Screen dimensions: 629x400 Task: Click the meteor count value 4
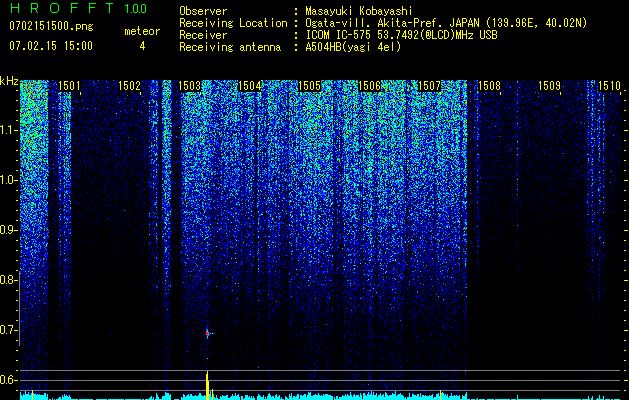point(142,46)
